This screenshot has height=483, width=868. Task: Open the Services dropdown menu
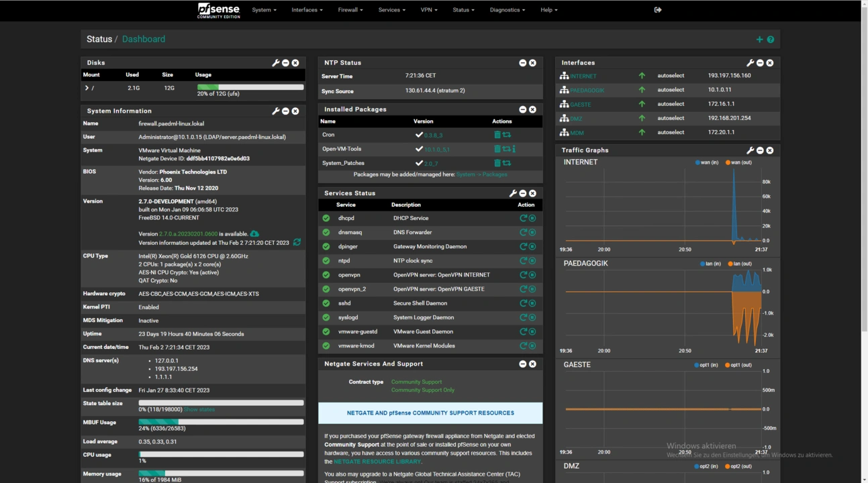click(x=391, y=10)
